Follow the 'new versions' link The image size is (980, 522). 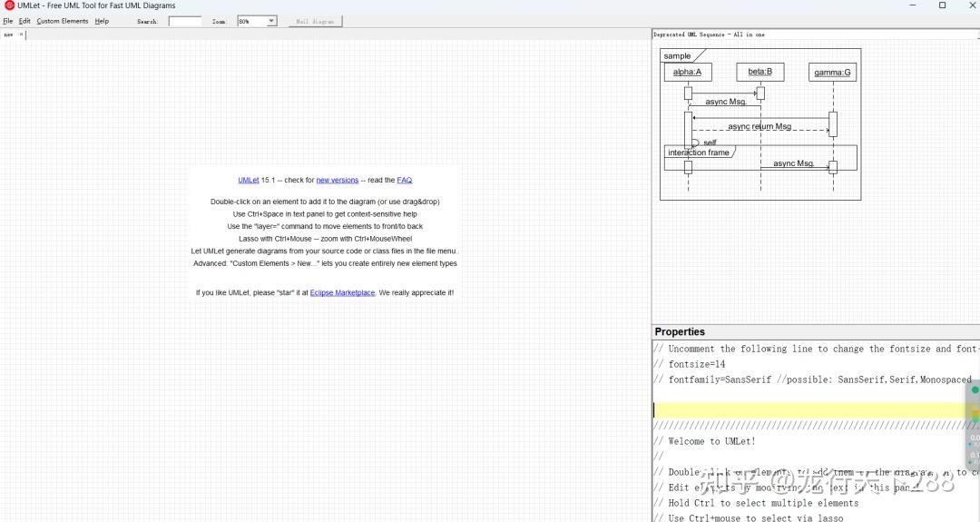338,180
